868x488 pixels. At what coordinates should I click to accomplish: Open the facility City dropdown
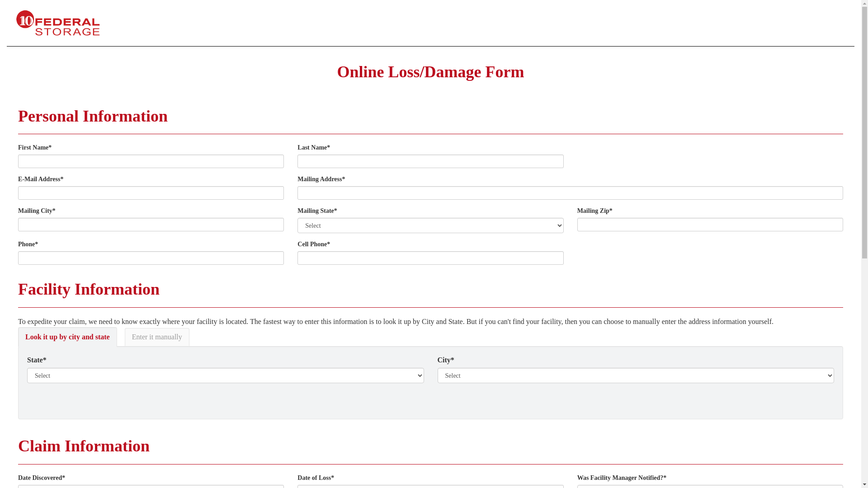pos(636,375)
